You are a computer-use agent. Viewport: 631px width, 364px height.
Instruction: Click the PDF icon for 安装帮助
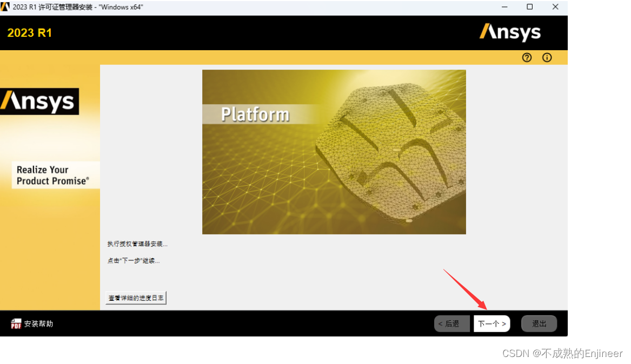16,323
